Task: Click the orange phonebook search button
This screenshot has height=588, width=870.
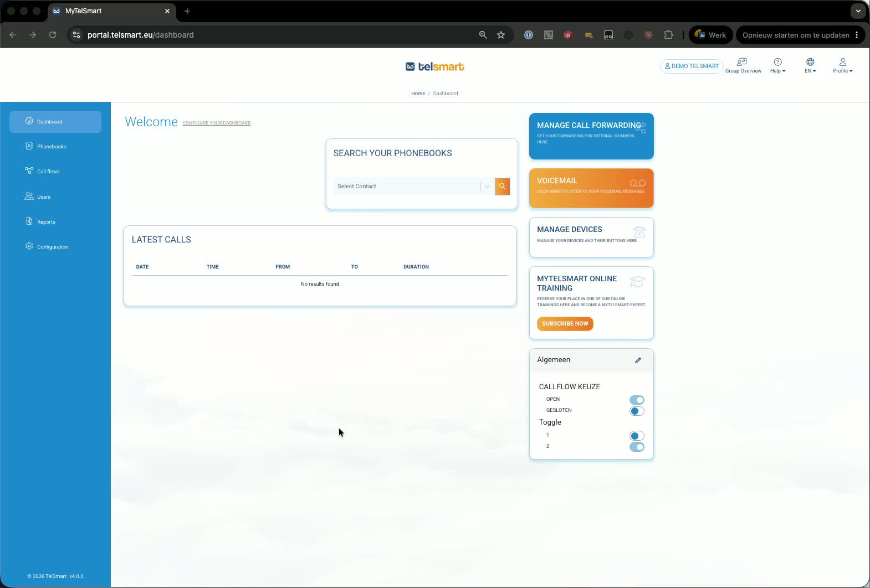Action: click(x=502, y=187)
